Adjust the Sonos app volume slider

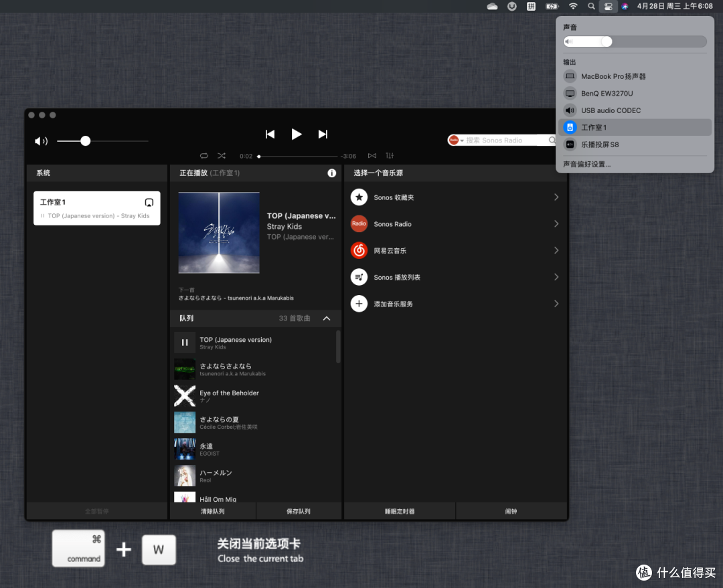coord(102,141)
